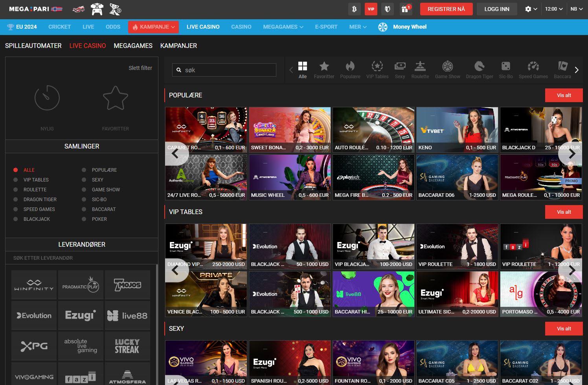Viewport: 588px width, 385px height.
Task: Open the VIP icon at the top
Action: [371, 8]
